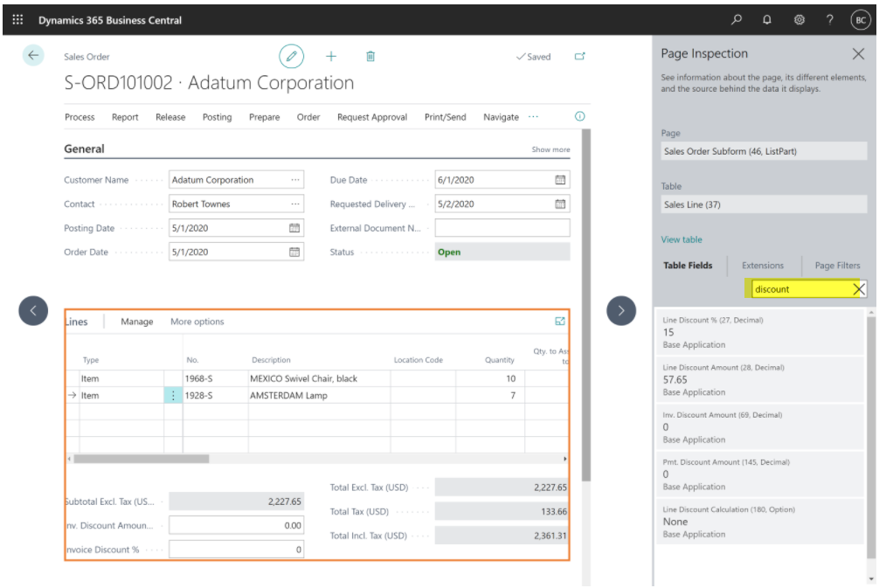Screen dimensions: 893x588
Task: Clear the discount filter text
Action: [859, 289]
